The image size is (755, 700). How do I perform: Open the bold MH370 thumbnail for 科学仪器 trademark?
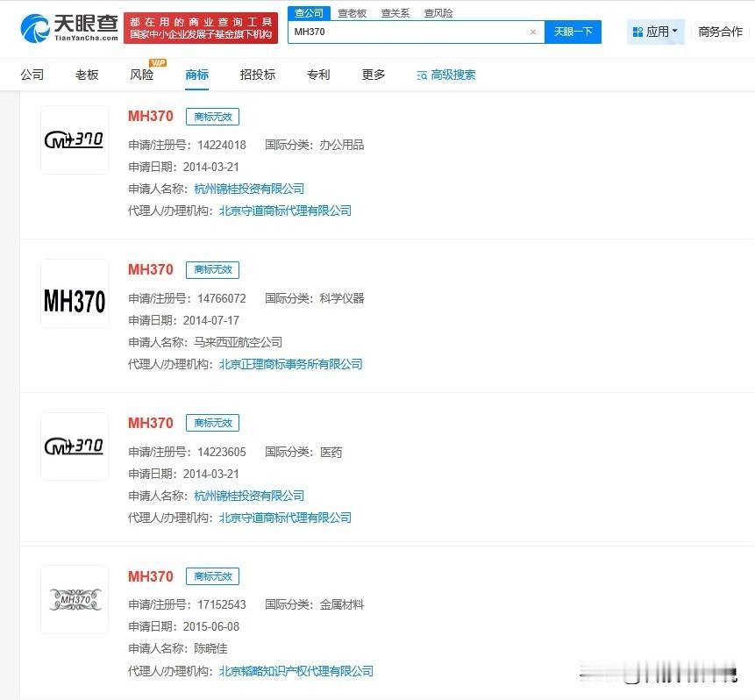75,293
